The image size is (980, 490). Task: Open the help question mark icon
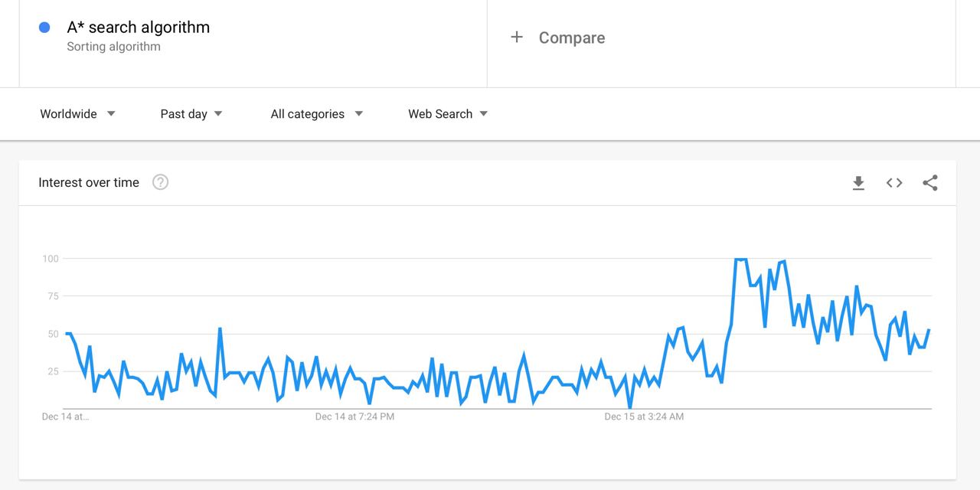160,182
